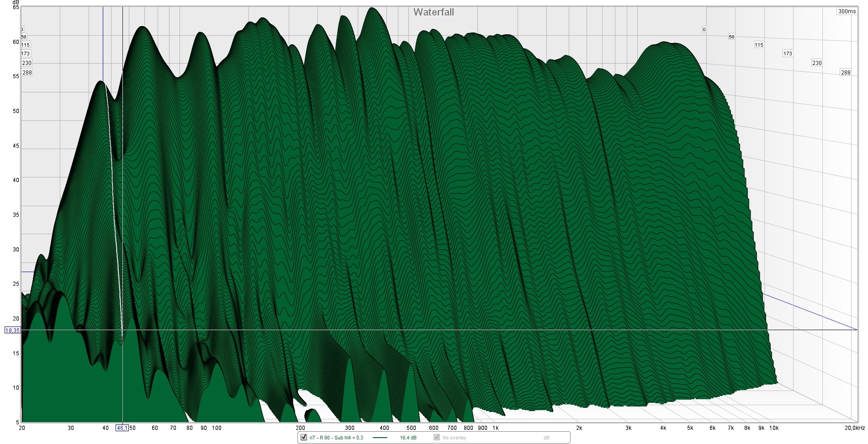The image size is (868, 444).
Task: Click the 46,1 frequency cursor readout
Action: tap(122, 428)
